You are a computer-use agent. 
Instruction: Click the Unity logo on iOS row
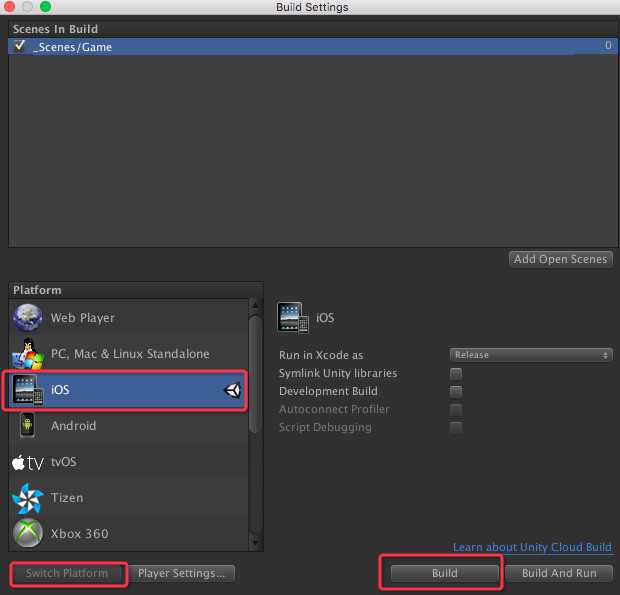[232, 390]
